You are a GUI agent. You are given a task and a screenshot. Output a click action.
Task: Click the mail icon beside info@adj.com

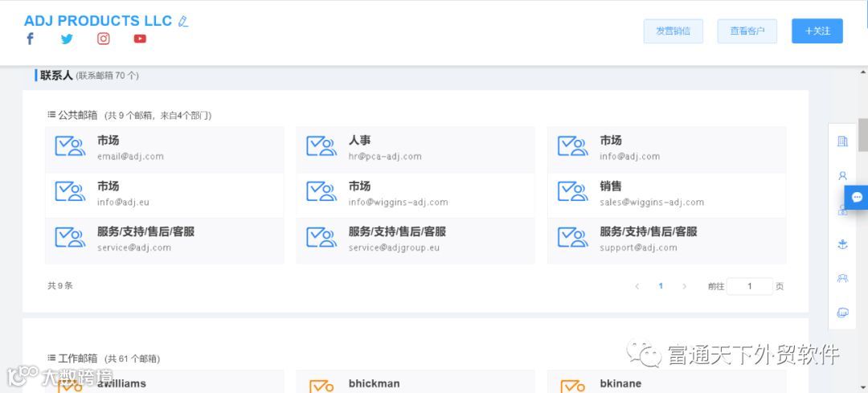coord(573,145)
